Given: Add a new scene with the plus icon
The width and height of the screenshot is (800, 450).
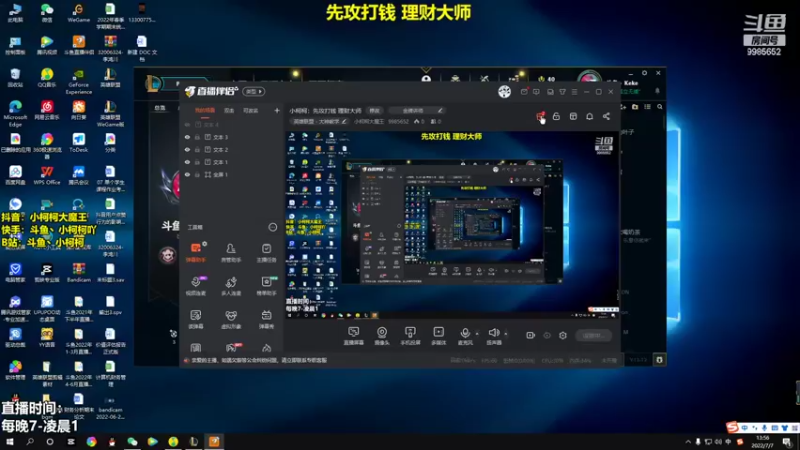Looking at the screenshot, I should (x=277, y=110).
